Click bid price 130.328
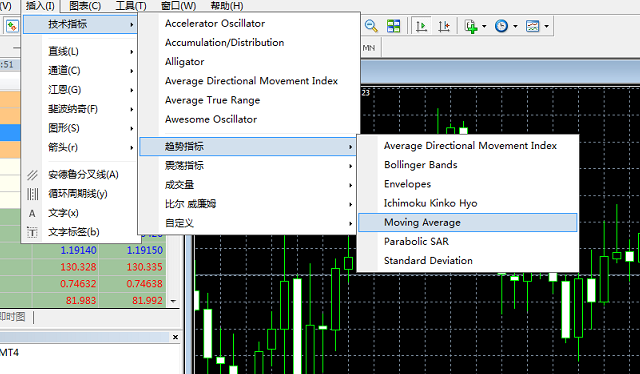This screenshot has height=374, width=640. pos(78,267)
